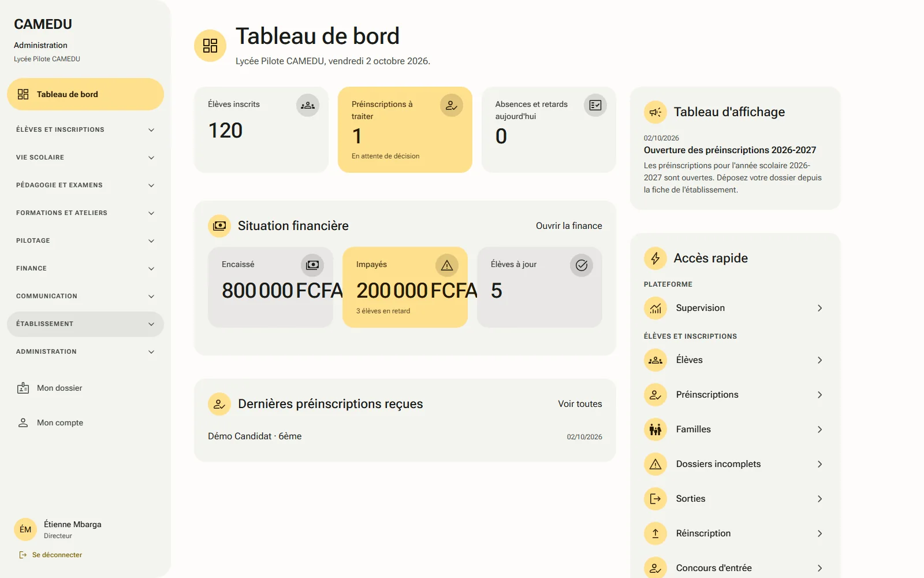924x578 pixels.
Task: Open the Démo Candidat · 6ème preinscription row
Action: [x=405, y=436]
